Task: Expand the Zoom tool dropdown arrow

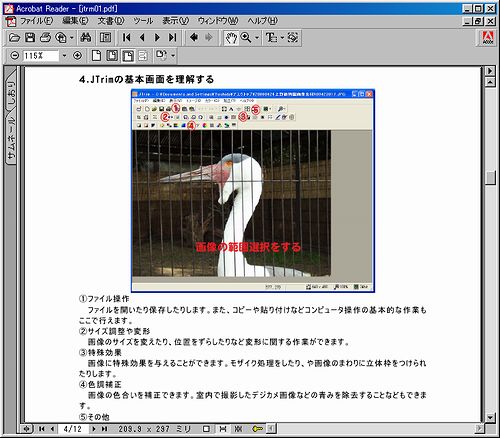Action: click(x=257, y=38)
